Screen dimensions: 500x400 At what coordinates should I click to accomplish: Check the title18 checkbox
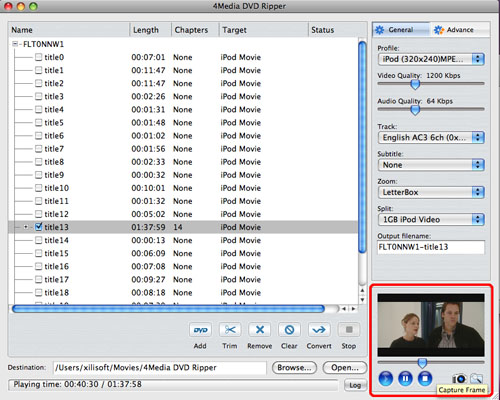pos(39,293)
